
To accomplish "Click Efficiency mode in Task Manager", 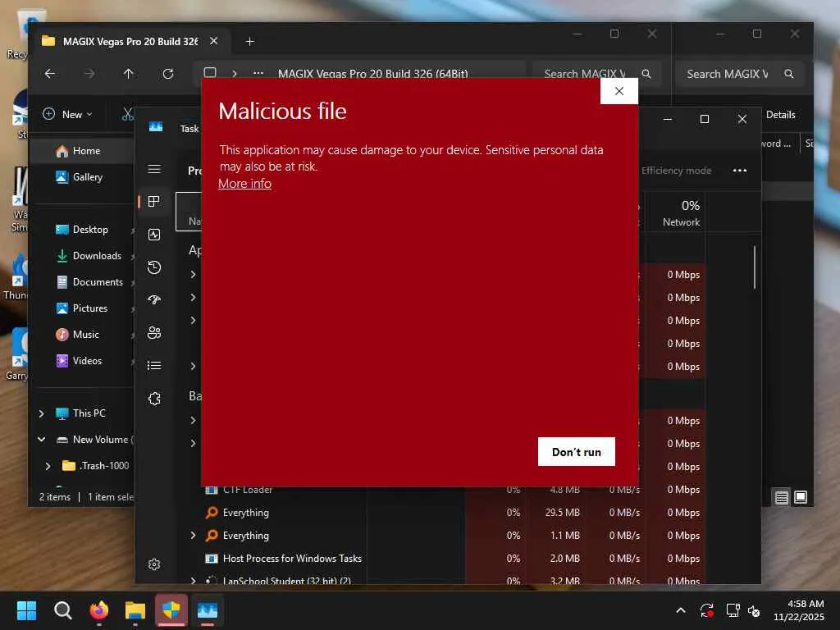I will [x=676, y=171].
